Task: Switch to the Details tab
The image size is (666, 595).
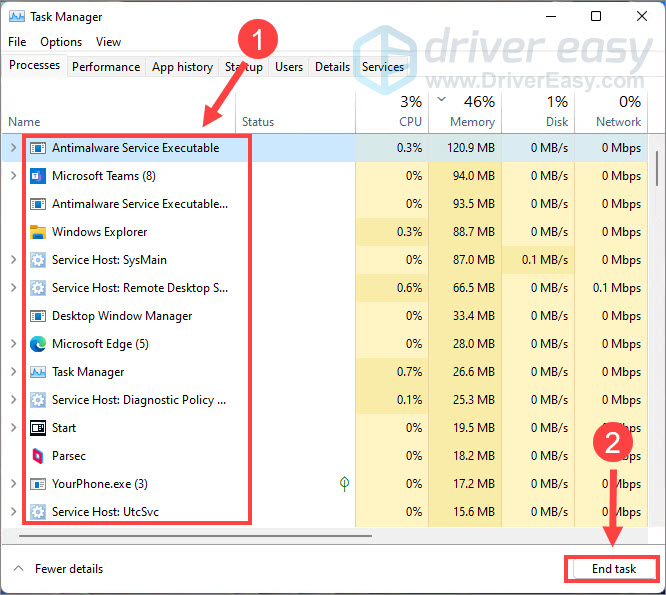Action: (x=333, y=67)
